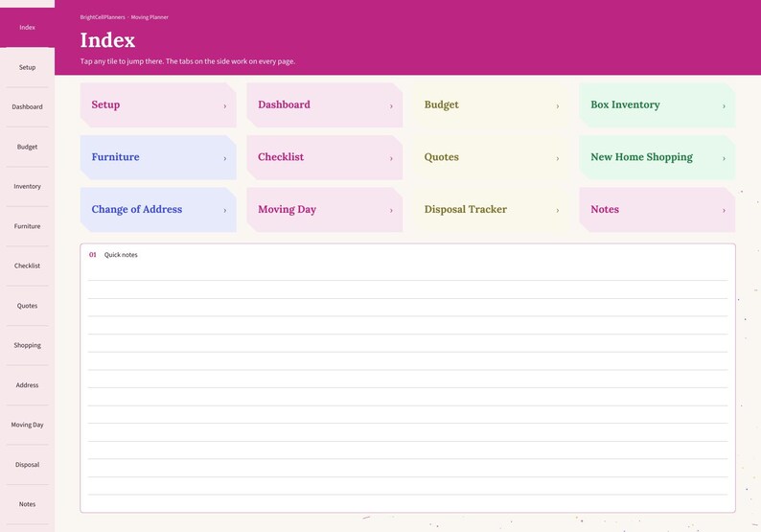The image size is (761, 532).
Task: Go to the Moving Day side tab
Action: point(27,425)
